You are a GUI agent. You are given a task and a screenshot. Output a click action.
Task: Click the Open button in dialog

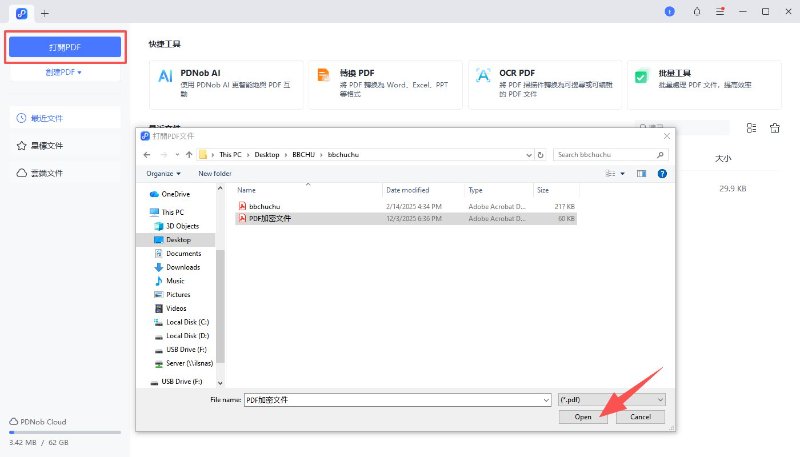pos(583,417)
